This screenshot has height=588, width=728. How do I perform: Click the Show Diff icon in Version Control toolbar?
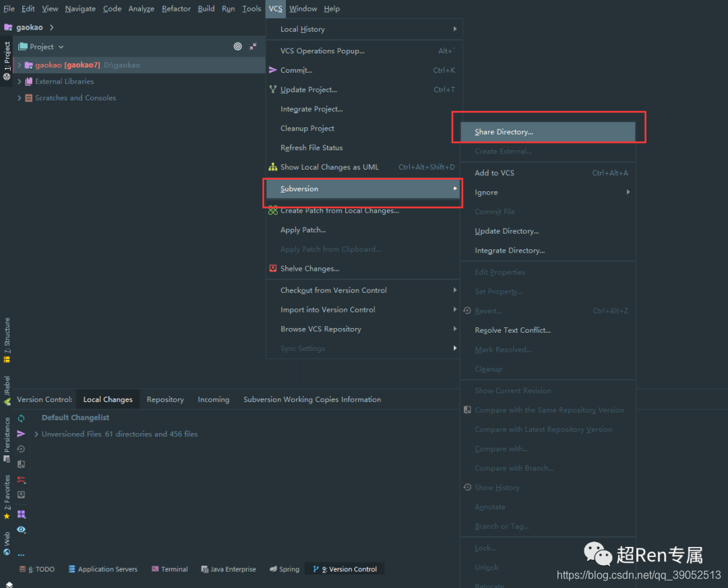click(x=22, y=464)
